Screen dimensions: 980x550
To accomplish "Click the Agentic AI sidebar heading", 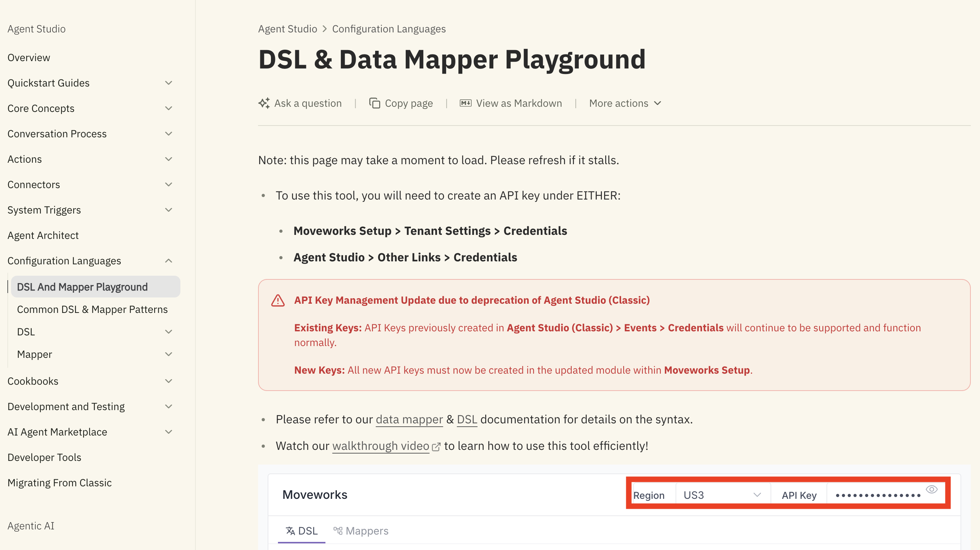I will point(31,526).
